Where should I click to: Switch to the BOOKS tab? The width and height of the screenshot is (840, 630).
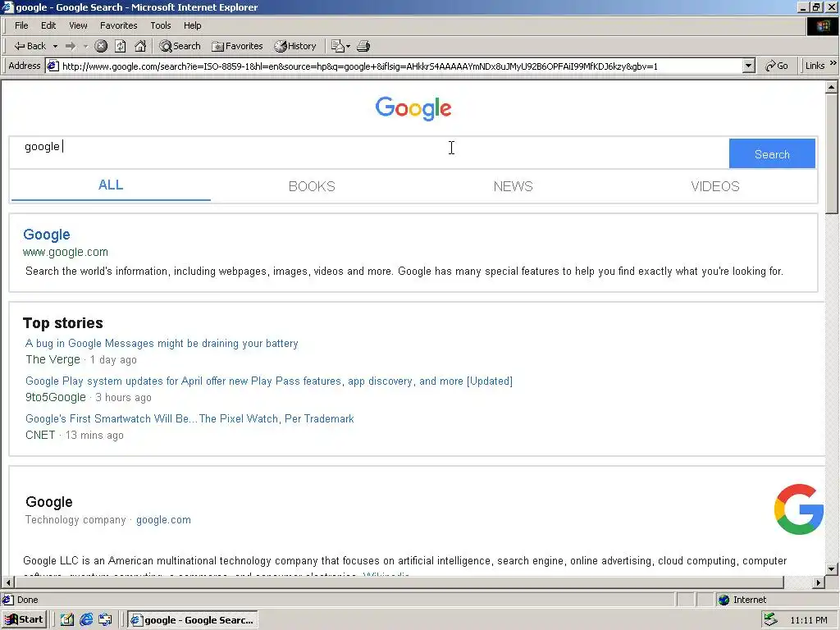tap(312, 186)
